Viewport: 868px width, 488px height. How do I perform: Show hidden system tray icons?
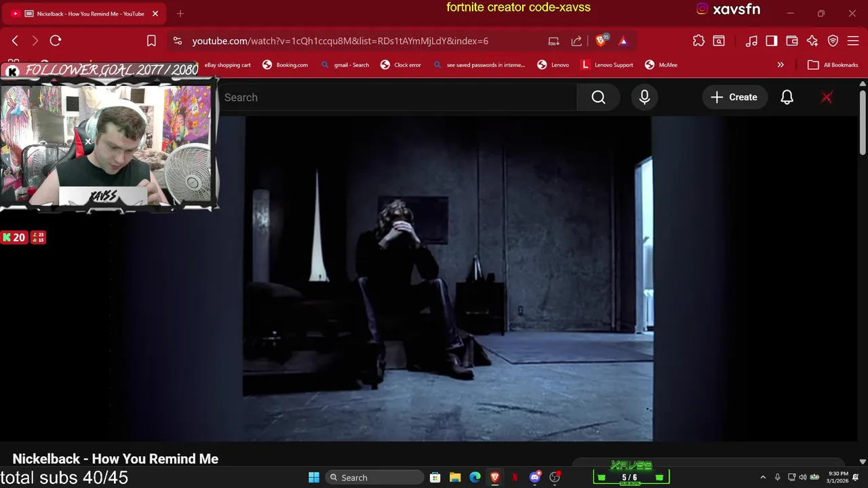(x=763, y=477)
